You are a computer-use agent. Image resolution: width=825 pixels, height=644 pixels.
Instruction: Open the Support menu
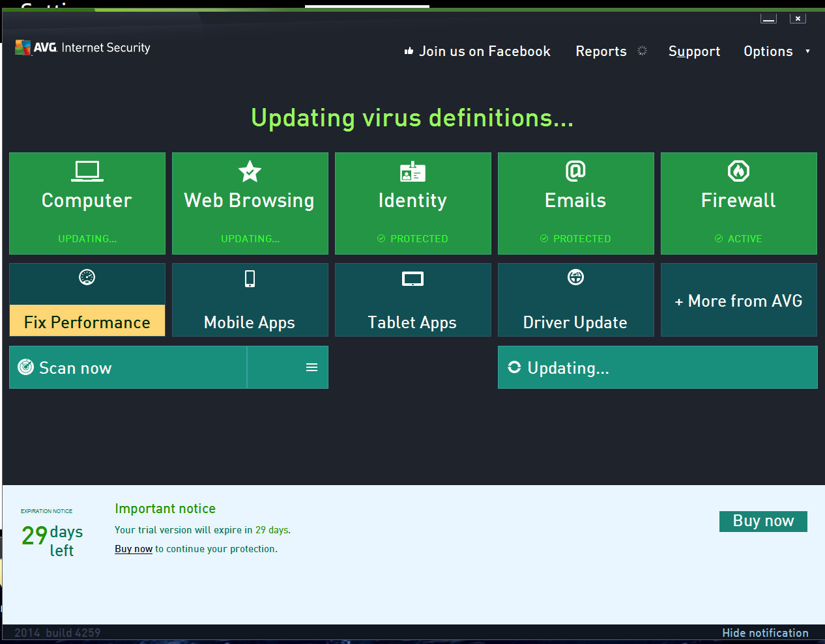click(x=694, y=51)
